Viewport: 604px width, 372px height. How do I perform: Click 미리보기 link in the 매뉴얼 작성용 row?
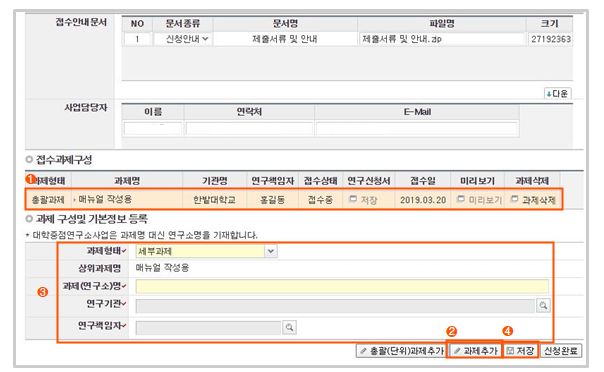point(480,200)
